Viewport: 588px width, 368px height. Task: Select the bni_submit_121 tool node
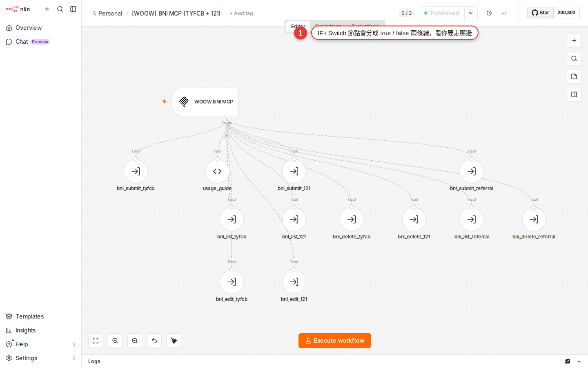tap(294, 171)
